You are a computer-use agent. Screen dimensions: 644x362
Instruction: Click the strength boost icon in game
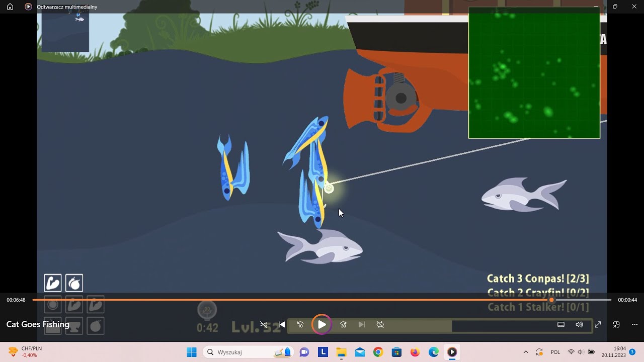[53, 283]
